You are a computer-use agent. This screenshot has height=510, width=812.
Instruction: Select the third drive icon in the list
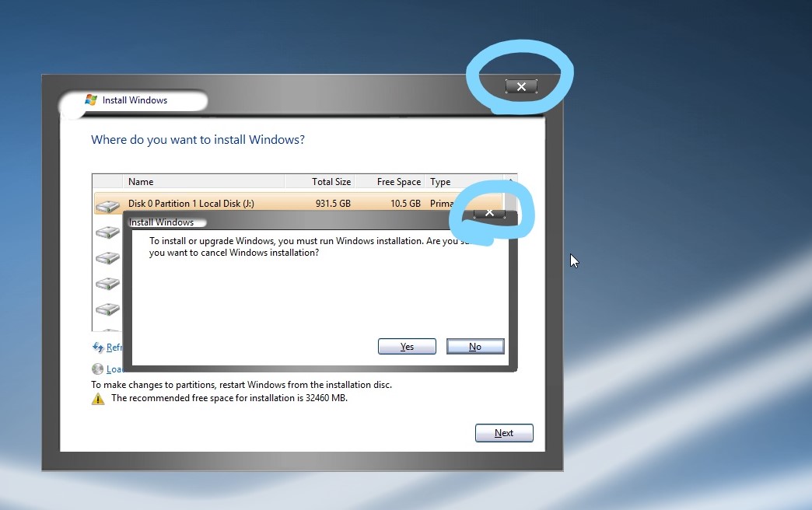click(107, 257)
